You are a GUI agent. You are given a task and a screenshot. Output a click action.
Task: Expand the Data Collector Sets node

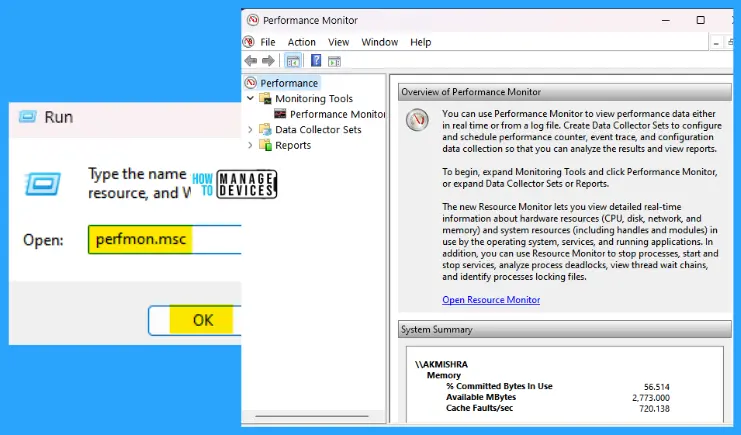point(250,129)
